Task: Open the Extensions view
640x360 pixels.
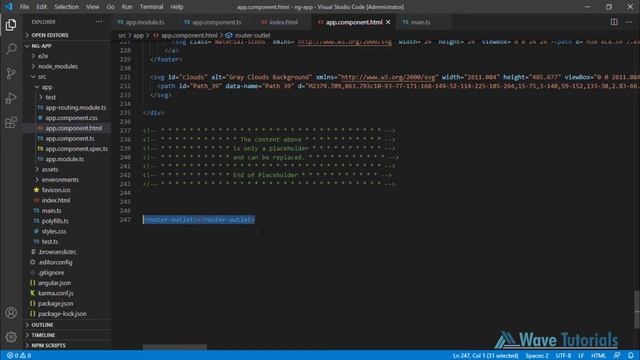Action: coord(11,122)
